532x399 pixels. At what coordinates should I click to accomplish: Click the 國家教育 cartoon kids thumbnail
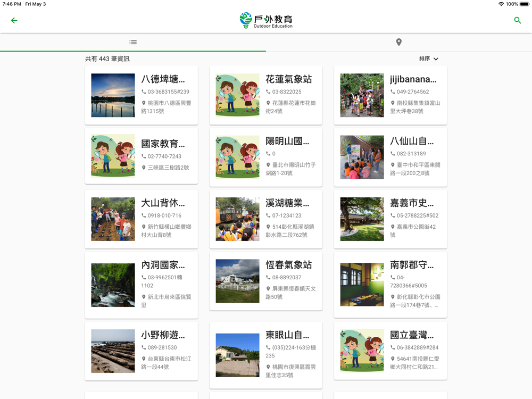pos(113,156)
